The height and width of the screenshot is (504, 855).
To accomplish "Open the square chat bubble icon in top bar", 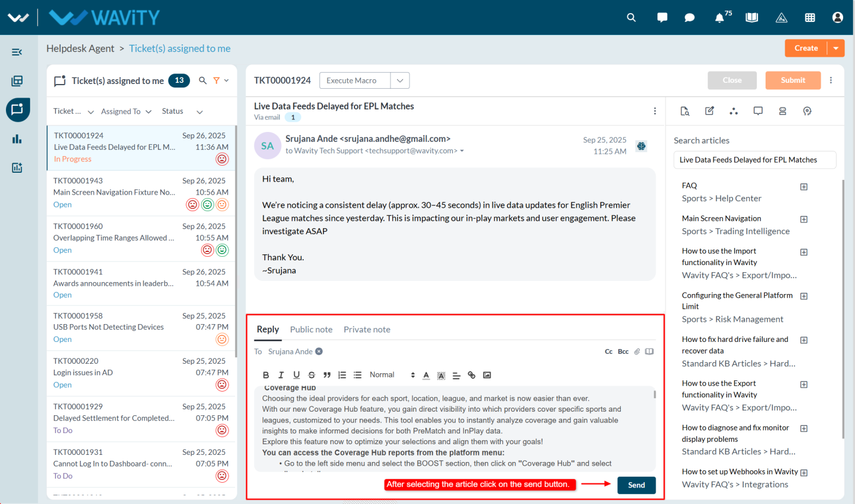I will click(662, 17).
